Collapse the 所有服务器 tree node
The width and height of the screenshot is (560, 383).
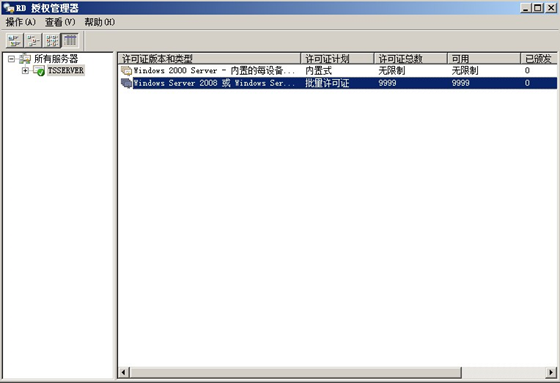(x=11, y=59)
